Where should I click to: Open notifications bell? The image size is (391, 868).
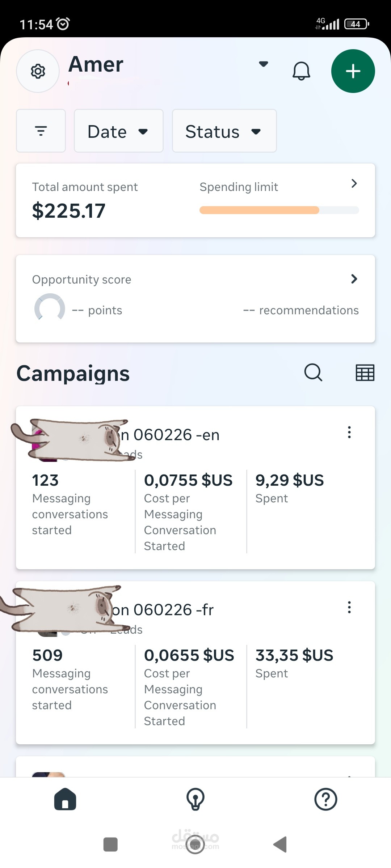(x=301, y=71)
